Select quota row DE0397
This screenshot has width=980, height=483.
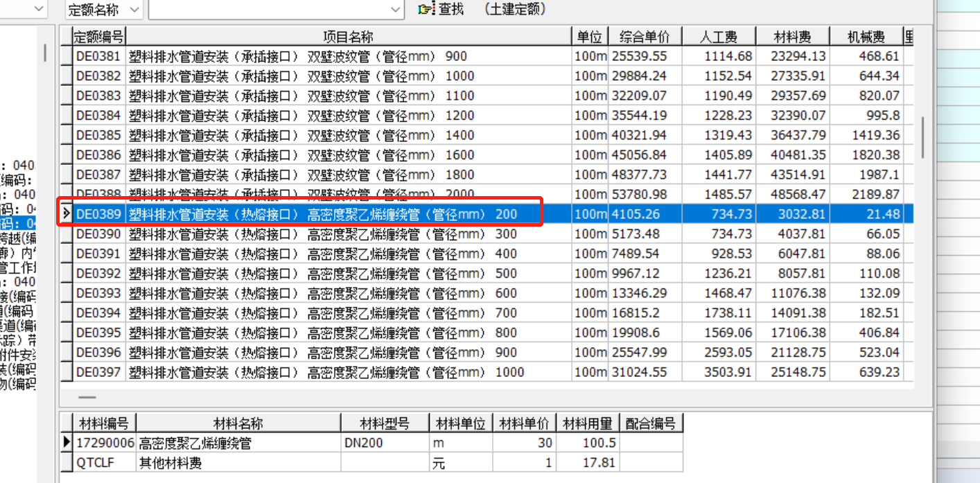[x=488, y=372]
